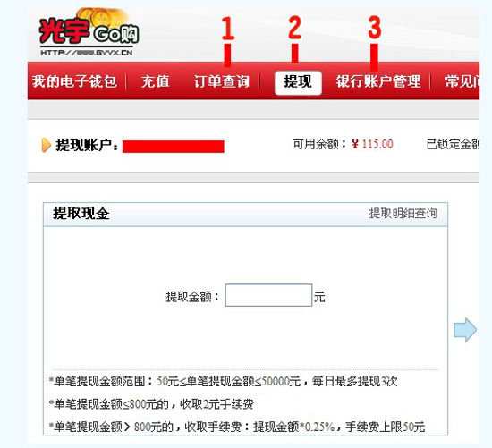Click the www.gyyx.cn URL under the logo
492x448 pixels.
[x=87, y=53]
